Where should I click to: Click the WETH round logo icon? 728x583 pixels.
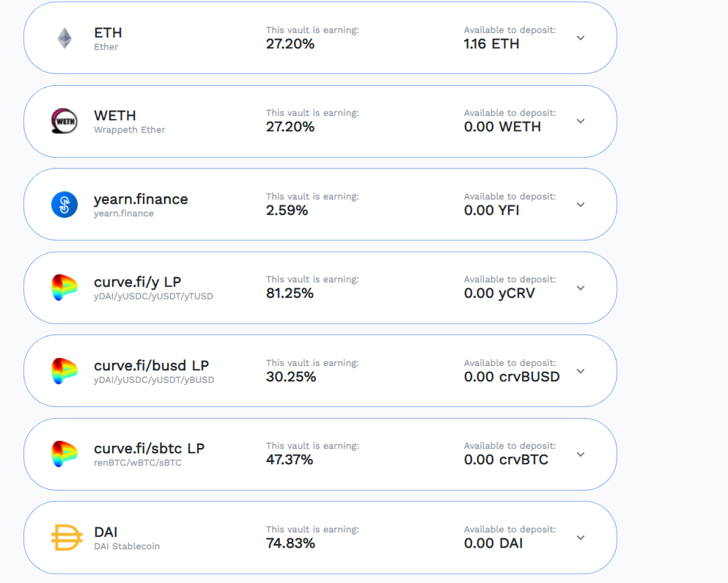click(64, 121)
